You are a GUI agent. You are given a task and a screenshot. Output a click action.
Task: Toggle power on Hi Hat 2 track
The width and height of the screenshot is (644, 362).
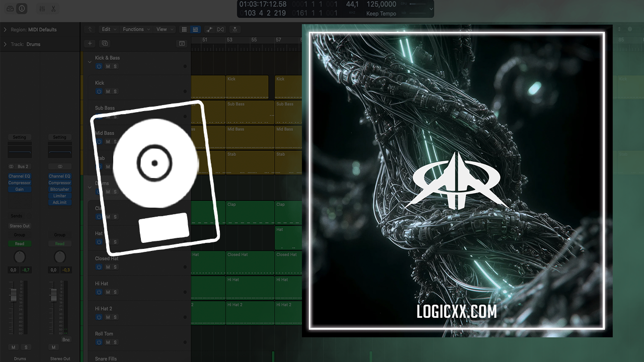click(x=99, y=317)
